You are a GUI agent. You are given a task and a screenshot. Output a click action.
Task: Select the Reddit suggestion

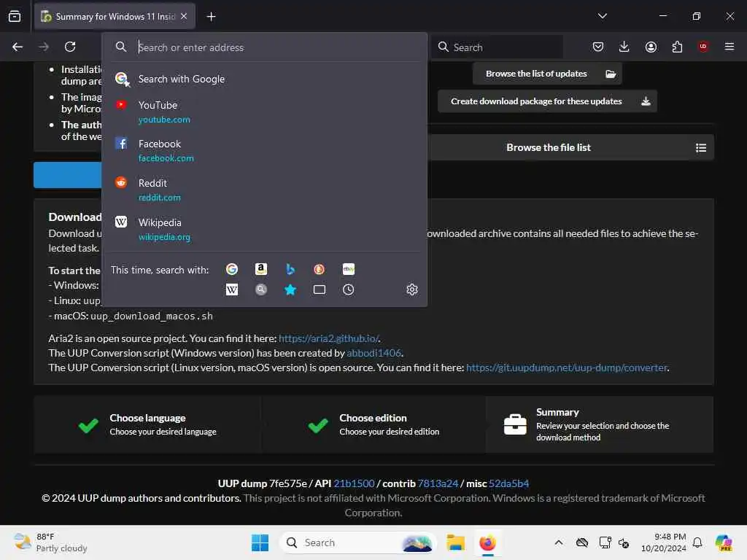(264, 190)
